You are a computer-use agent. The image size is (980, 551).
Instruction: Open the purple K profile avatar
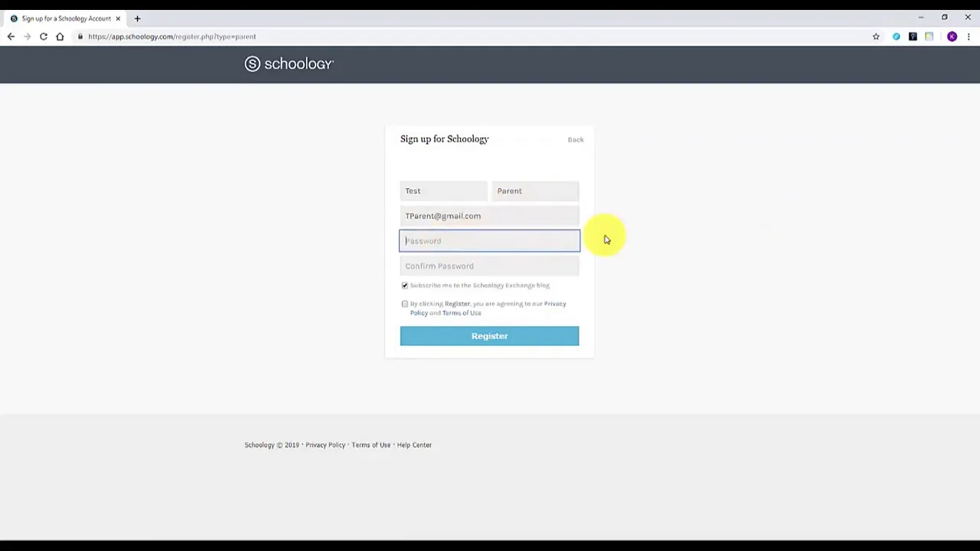pyautogui.click(x=952, y=37)
